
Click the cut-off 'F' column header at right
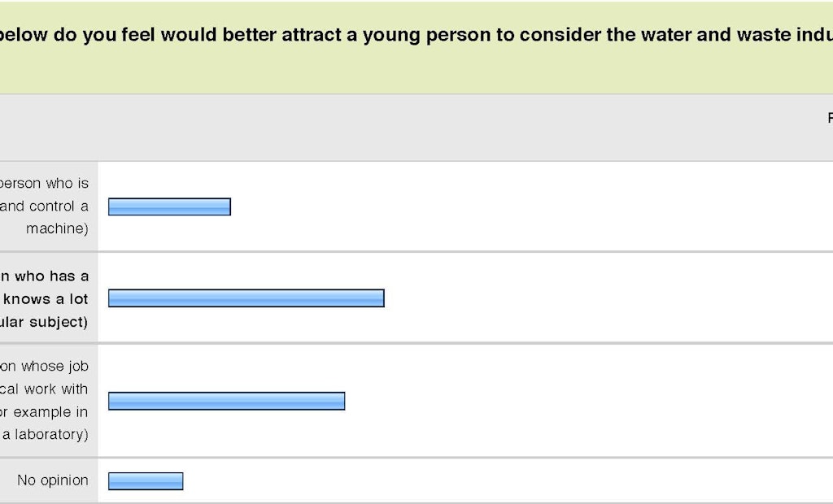pos(830,118)
